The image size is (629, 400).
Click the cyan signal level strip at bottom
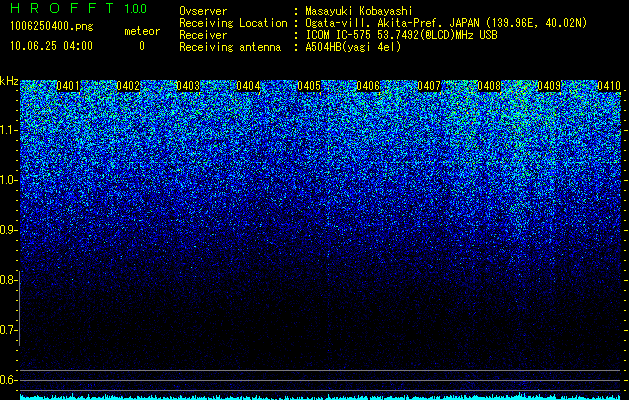[x=320, y=397]
